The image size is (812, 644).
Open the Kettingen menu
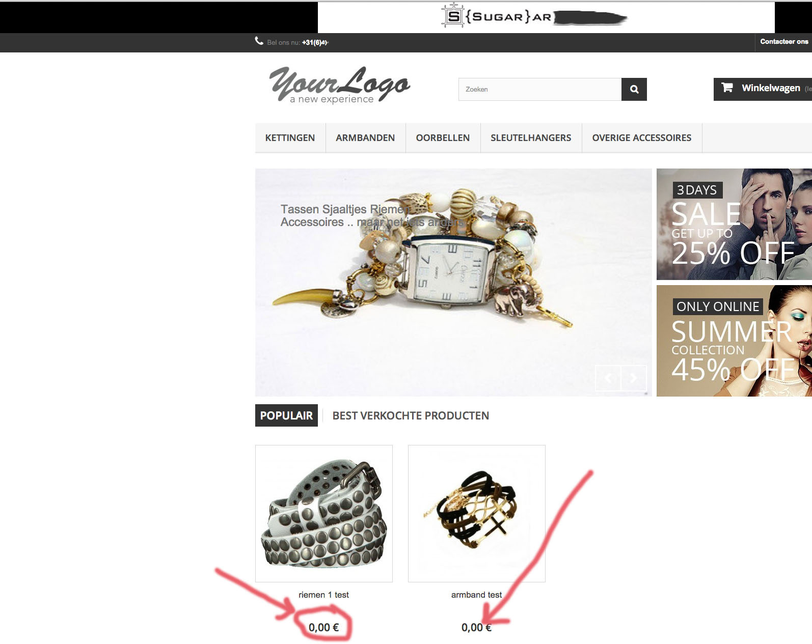(x=290, y=138)
